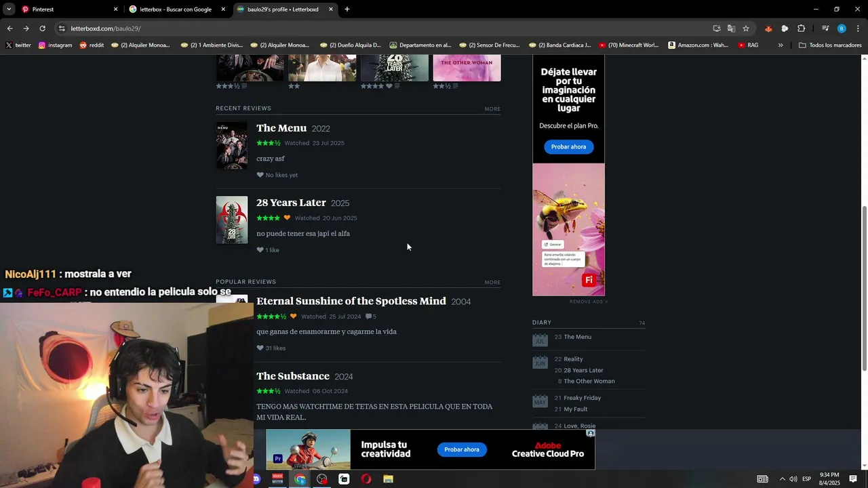868x488 pixels.
Task: Click REMOVE ADS under the sidebar ad
Action: pos(589,302)
